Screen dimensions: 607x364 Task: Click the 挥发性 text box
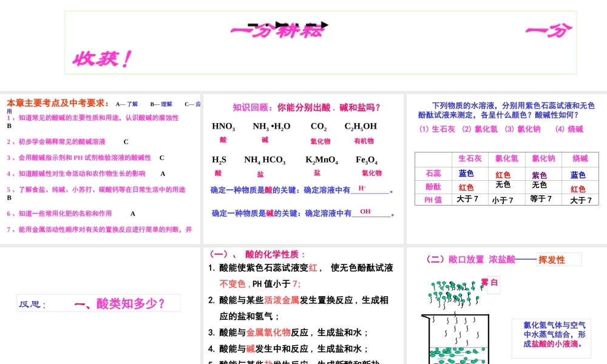pyautogui.click(x=559, y=260)
